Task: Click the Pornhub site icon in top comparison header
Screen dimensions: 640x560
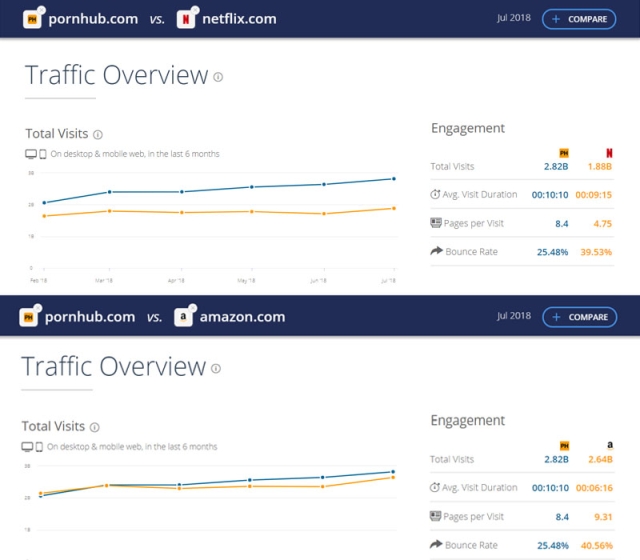Action: (32, 19)
